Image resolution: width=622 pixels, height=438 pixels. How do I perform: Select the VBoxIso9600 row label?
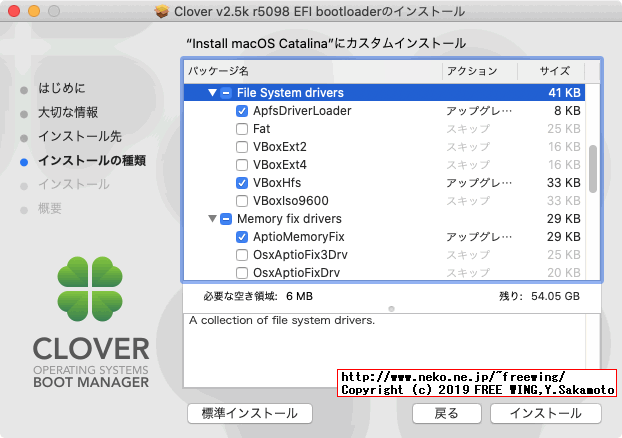291,201
